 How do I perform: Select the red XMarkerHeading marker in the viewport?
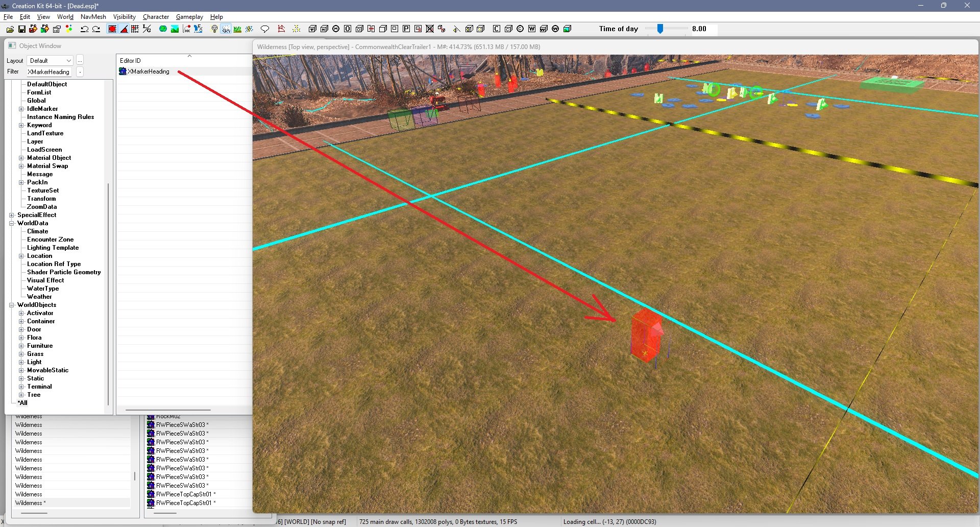(x=647, y=335)
